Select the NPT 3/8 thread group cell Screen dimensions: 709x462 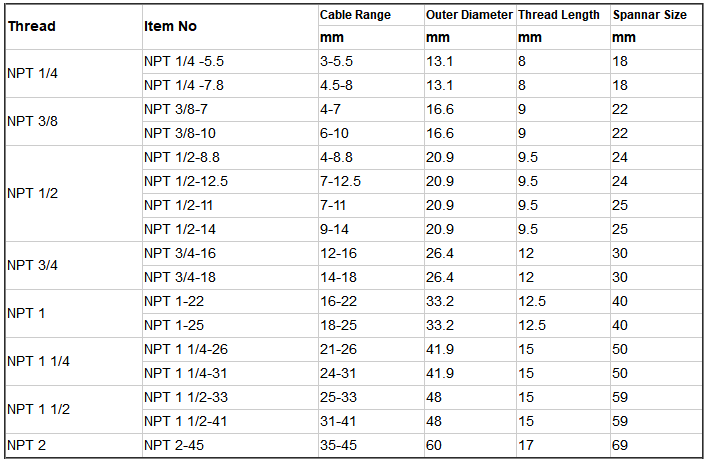tap(31, 121)
